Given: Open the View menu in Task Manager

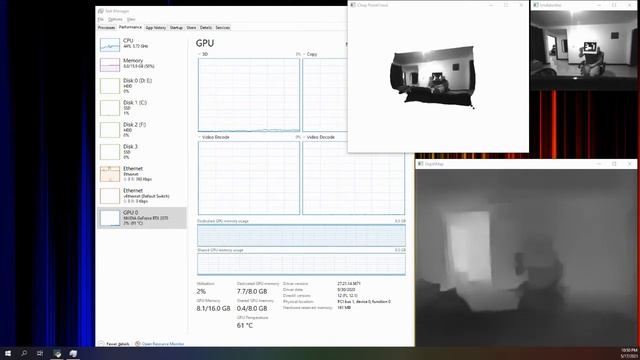Looking at the screenshot, I should click(x=131, y=19).
